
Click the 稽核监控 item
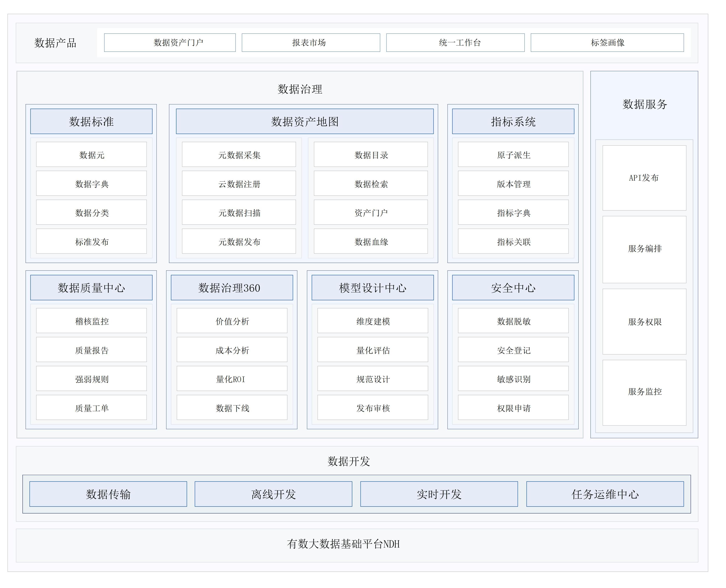pos(91,321)
